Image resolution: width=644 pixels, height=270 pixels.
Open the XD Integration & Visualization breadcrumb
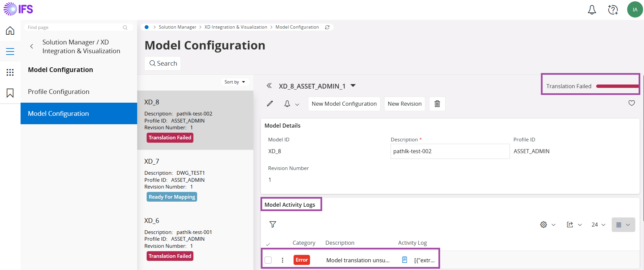pos(236,27)
